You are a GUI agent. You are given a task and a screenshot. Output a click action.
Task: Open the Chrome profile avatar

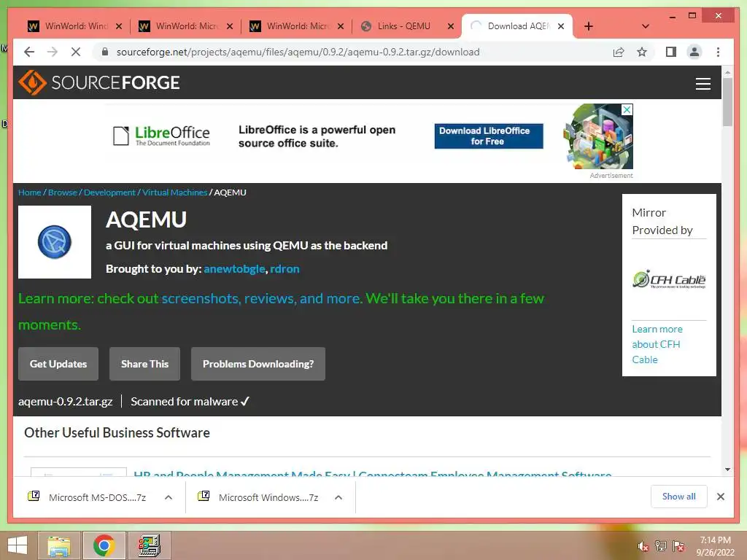pyautogui.click(x=694, y=52)
